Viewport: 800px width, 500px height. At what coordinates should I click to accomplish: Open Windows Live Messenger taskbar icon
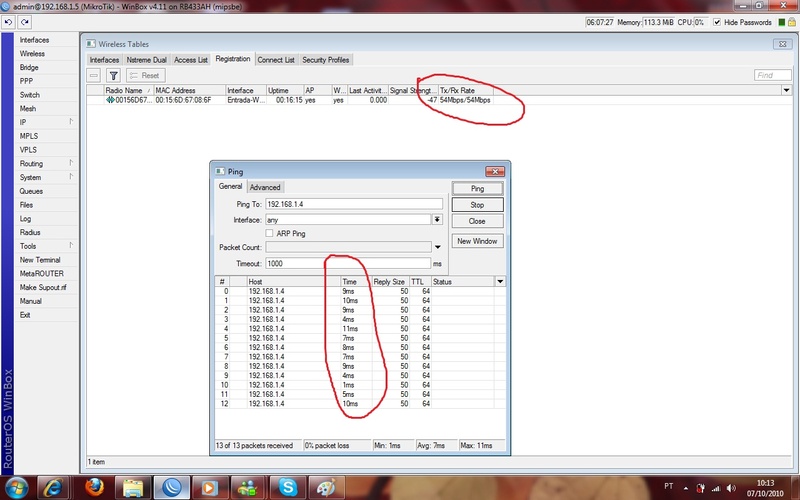pyautogui.click(x=248, y=487)
